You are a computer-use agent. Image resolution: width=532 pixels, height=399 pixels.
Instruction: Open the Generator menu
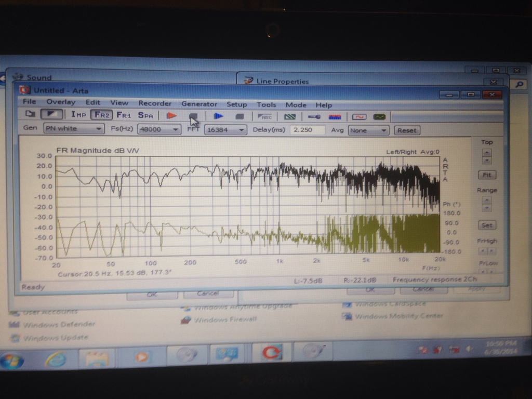tap(199, 104)
